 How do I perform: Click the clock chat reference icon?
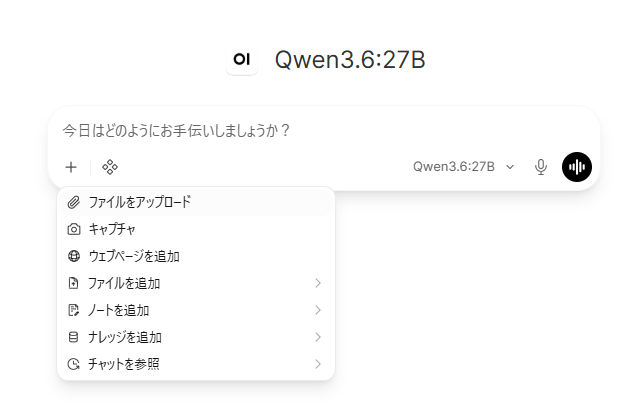[74, 364]
